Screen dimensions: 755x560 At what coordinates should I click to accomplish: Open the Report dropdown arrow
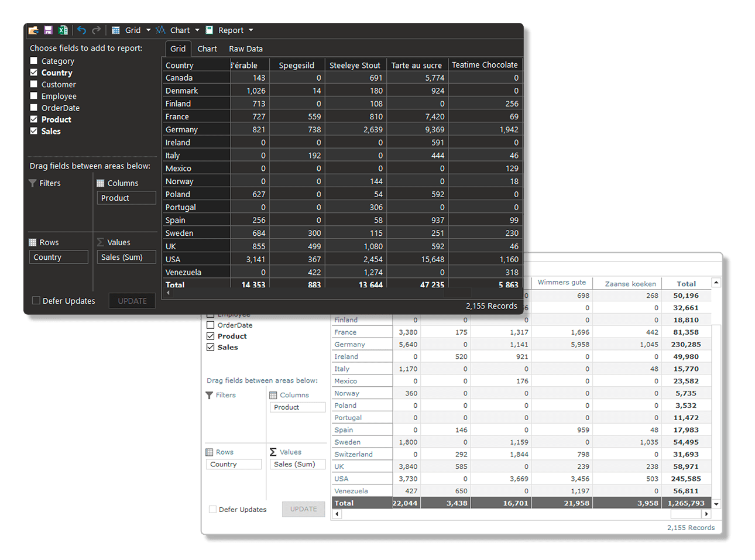250,30
